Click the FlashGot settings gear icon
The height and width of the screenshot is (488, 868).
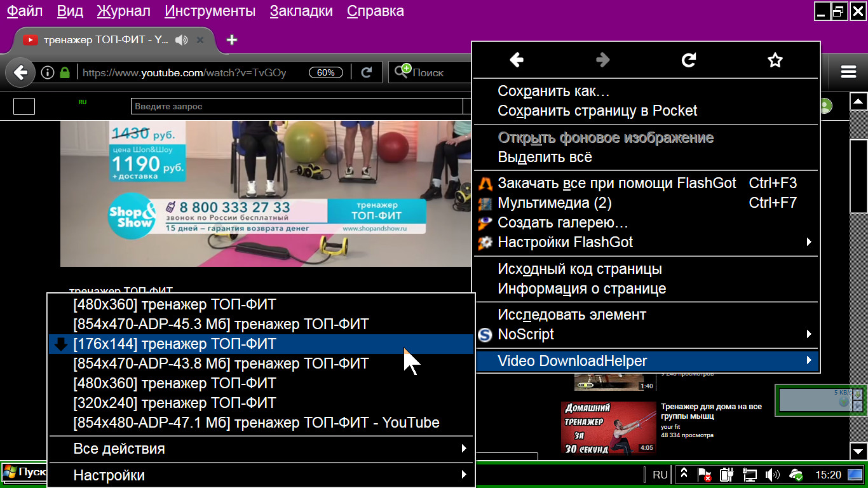[485, 242]
